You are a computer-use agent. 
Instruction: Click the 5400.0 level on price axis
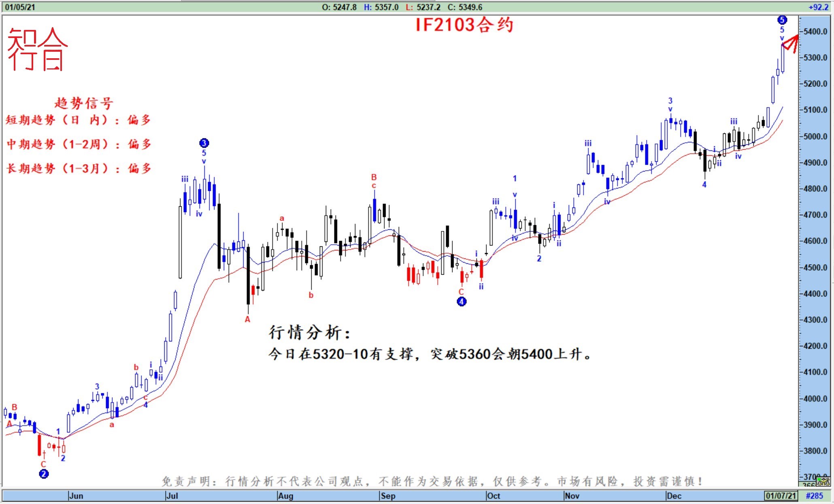point(815,32)
